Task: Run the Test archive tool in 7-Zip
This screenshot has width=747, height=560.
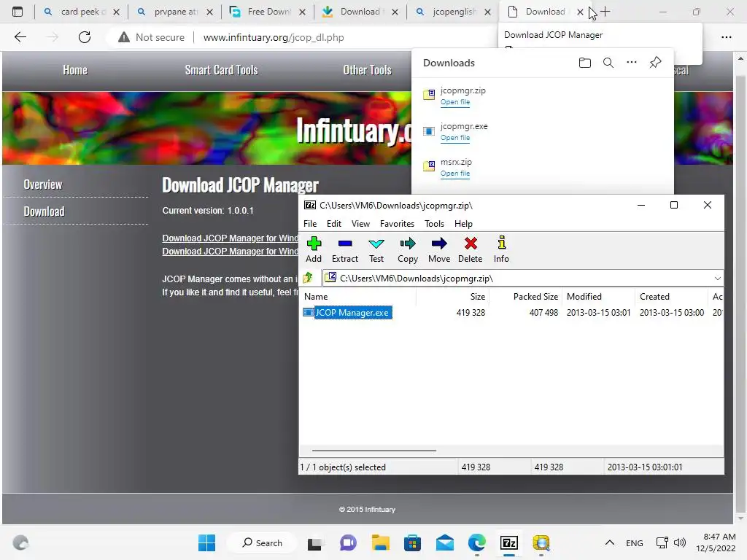Action: tap(376, 249)
